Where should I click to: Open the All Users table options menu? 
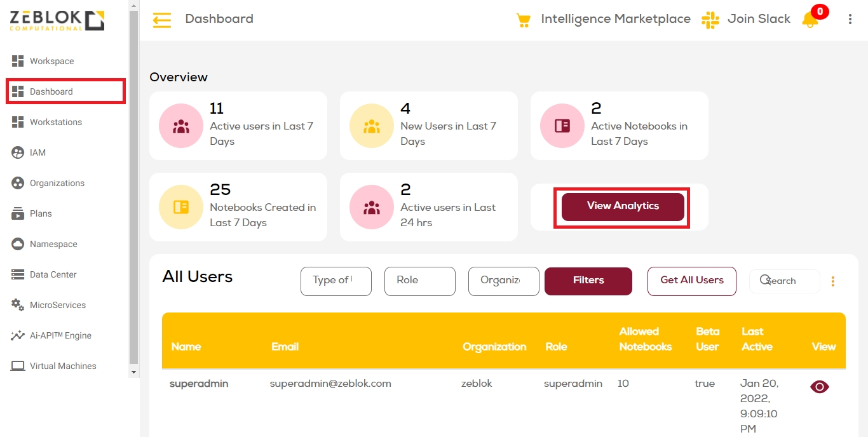coord(833,281)
